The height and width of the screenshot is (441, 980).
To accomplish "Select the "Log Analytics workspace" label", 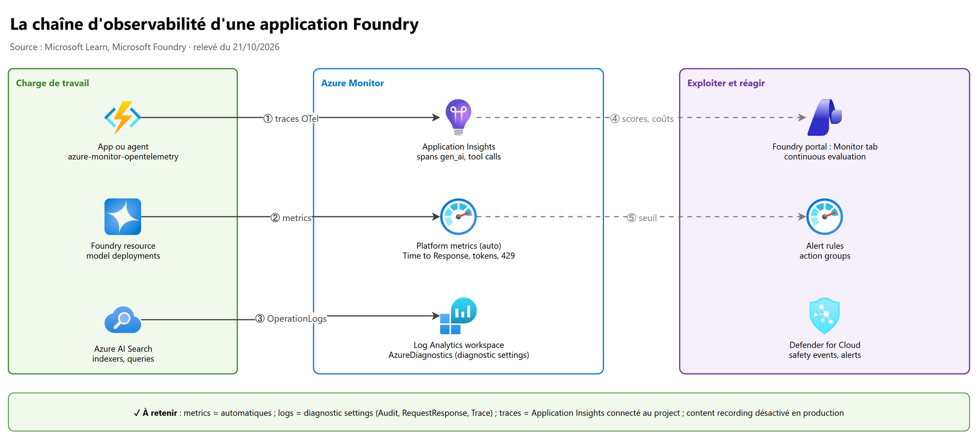I will (x=458, y=345).
